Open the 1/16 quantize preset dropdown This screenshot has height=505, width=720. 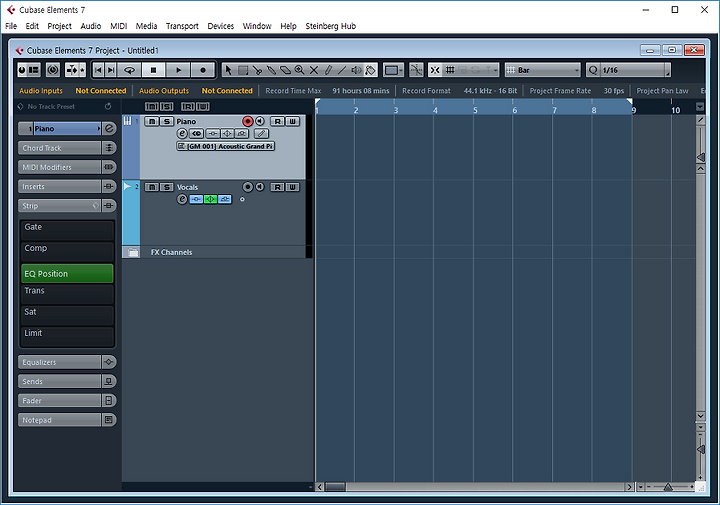click(634, 70)
